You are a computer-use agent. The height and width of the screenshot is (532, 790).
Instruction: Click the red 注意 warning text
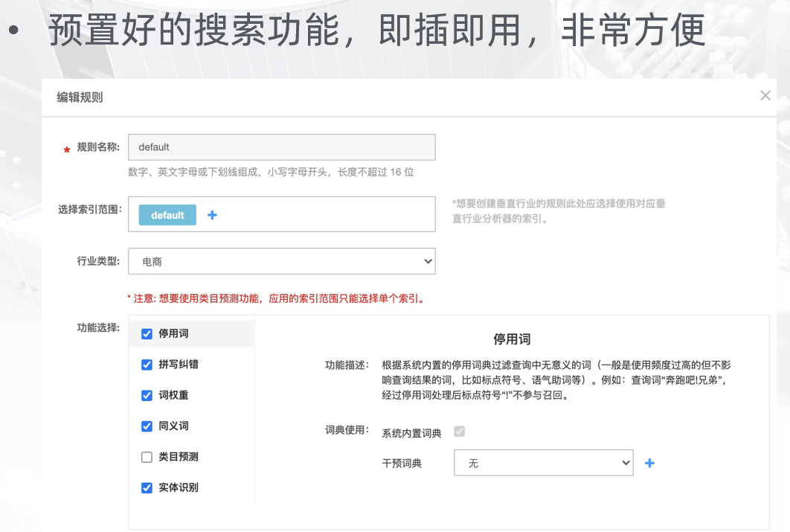tap(277, 299)
